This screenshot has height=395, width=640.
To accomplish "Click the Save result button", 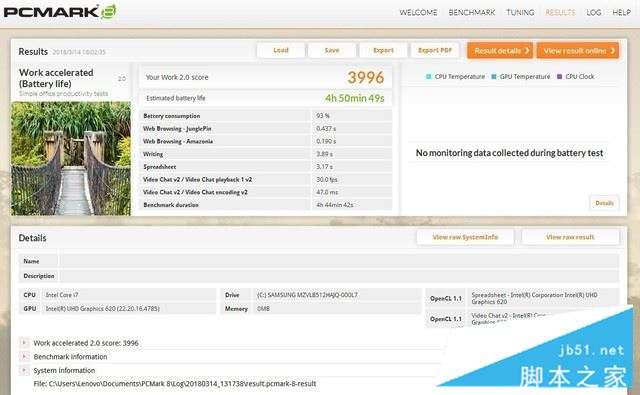I will (x=332, y=50).
